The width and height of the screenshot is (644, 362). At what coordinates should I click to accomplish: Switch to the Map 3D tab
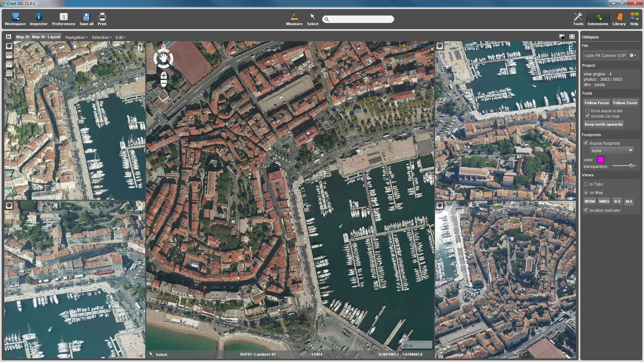[x=38, y=37]
